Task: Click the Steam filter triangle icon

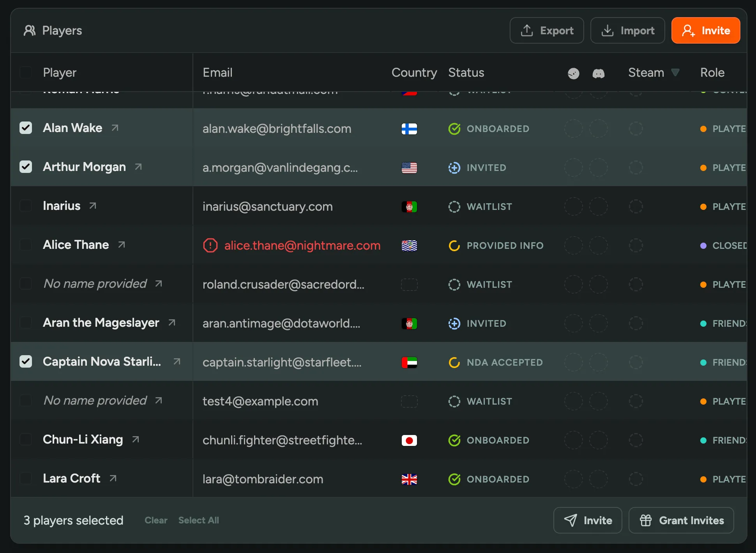Action: (x=675, y=72)
